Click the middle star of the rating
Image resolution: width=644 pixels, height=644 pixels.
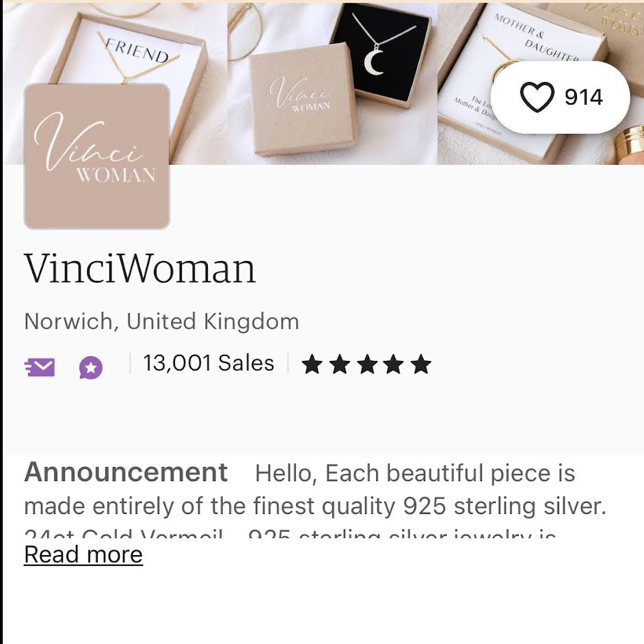point(367,364)
